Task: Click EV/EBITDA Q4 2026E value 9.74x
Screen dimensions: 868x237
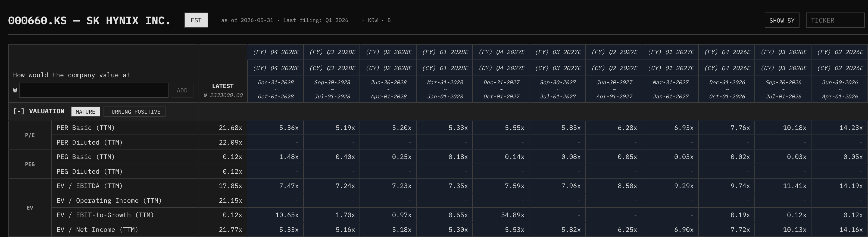Action: (740, 186)
